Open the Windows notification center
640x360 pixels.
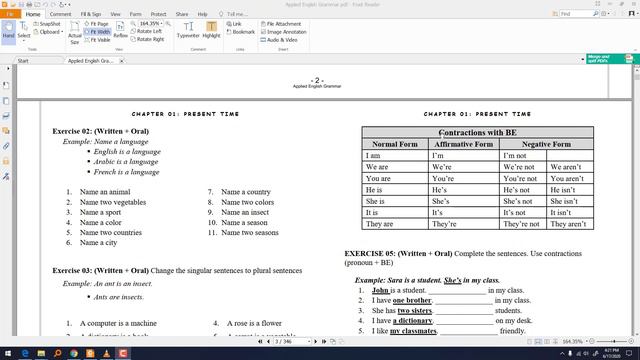pyautogui.click(x=630, y=353)
